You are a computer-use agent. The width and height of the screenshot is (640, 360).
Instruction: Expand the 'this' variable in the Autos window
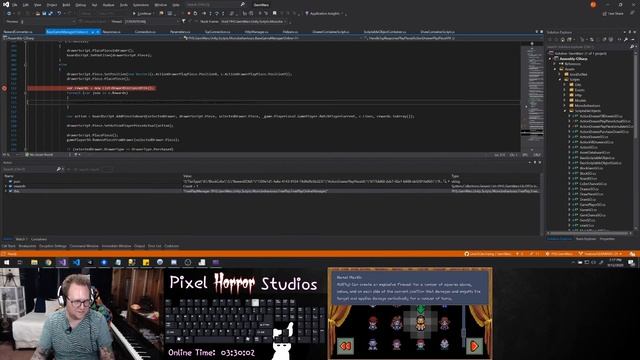6,191
